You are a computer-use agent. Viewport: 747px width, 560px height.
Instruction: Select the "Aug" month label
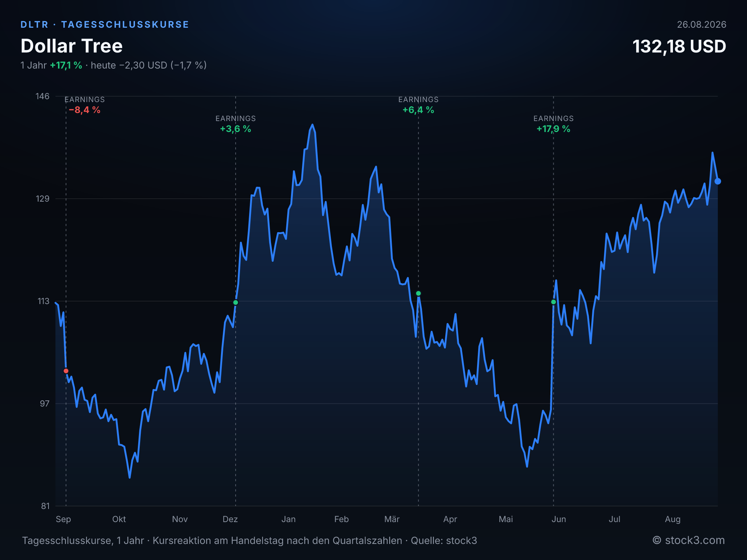click(673, 519)
